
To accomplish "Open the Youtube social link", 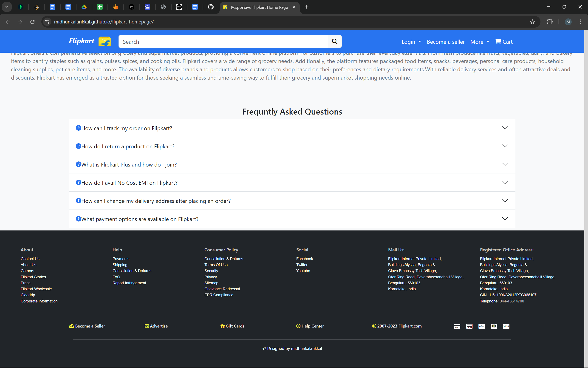I will pos(303,271).
